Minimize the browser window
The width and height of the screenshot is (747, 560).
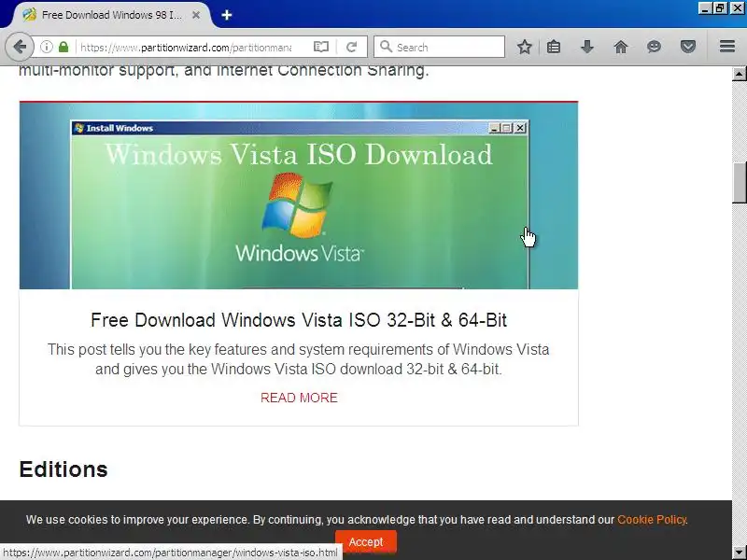[x=706, y=7]
